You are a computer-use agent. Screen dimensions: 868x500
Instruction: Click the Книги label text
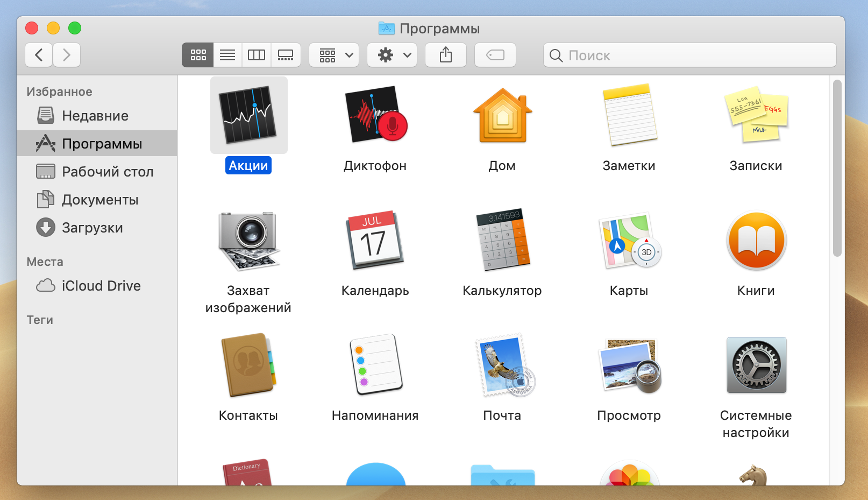[x=756, y=291]
